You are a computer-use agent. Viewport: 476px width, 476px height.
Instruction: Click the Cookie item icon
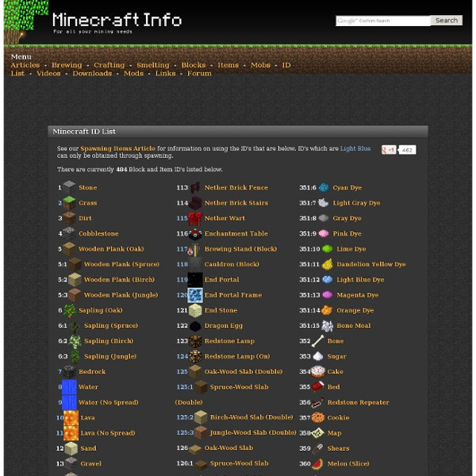pyautogui.click(x=318, y=417)
